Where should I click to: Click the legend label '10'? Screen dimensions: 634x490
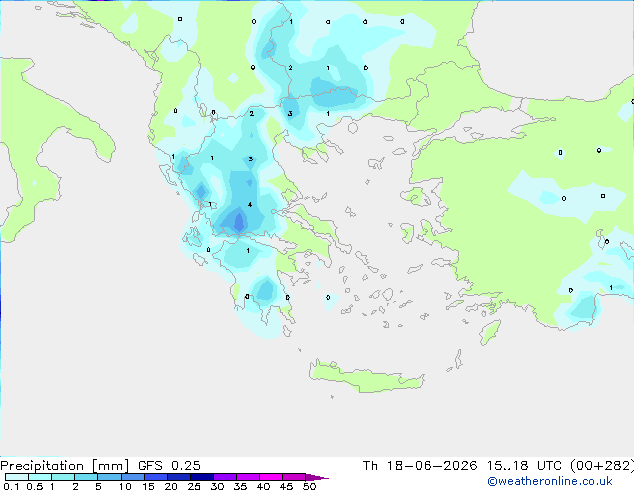click(125, 486)
